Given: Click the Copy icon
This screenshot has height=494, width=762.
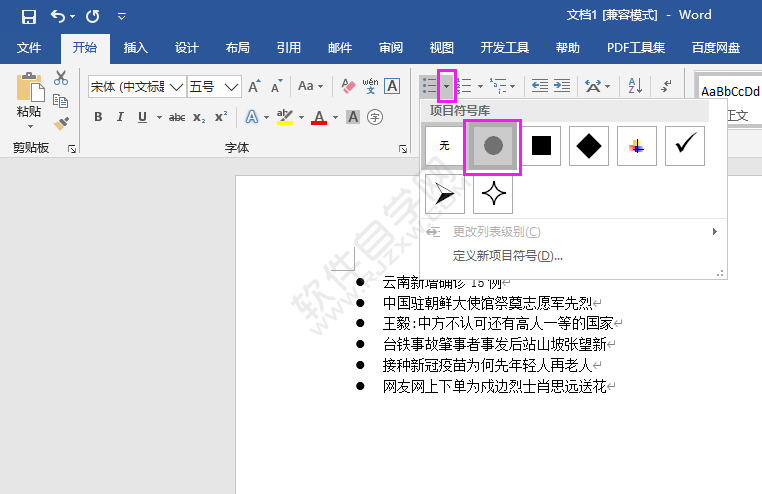Looking at the screenshot, I should 61,101.
